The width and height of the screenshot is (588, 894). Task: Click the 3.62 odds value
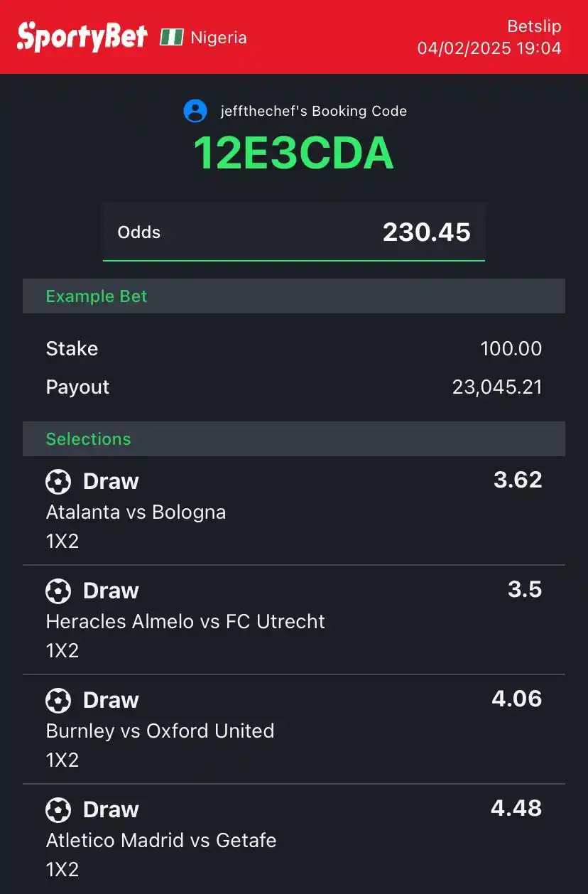click(518, 480)
